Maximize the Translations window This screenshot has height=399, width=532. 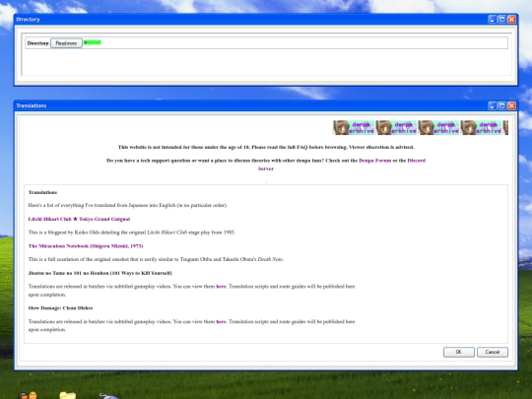pos(502,105)
